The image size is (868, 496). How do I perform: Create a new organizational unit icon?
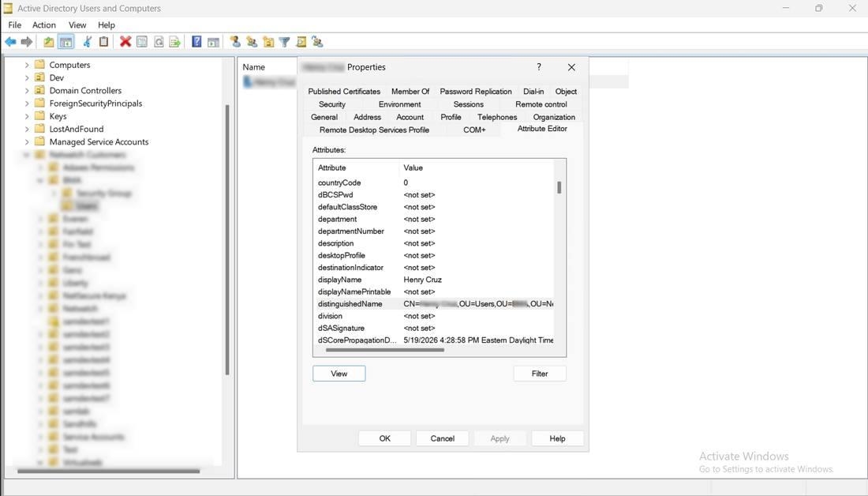pyautogui.click(x=268, y=42)
